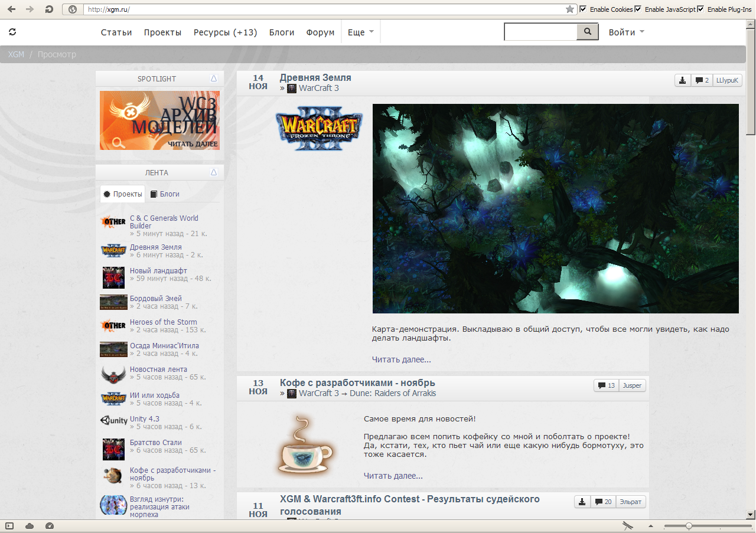Click the Осада Миниас'Итила feed thumbnail
This screenshot has height=533, width=756.
tap(113, 349)
